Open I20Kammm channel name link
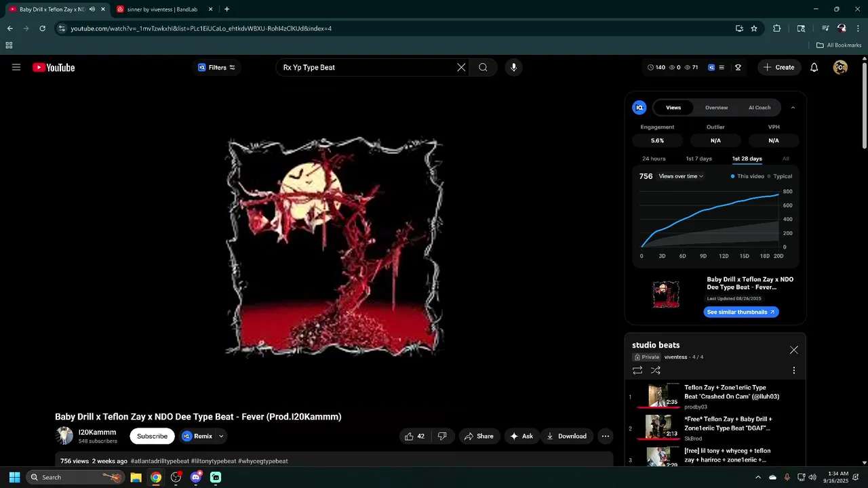Viewport: 868px width, 488px height. point(97,432)
